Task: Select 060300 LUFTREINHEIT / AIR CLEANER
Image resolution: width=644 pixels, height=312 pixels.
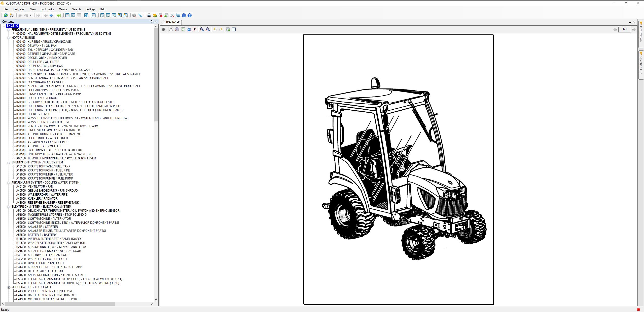Action: pyautogui.click(x=42, y=138)
